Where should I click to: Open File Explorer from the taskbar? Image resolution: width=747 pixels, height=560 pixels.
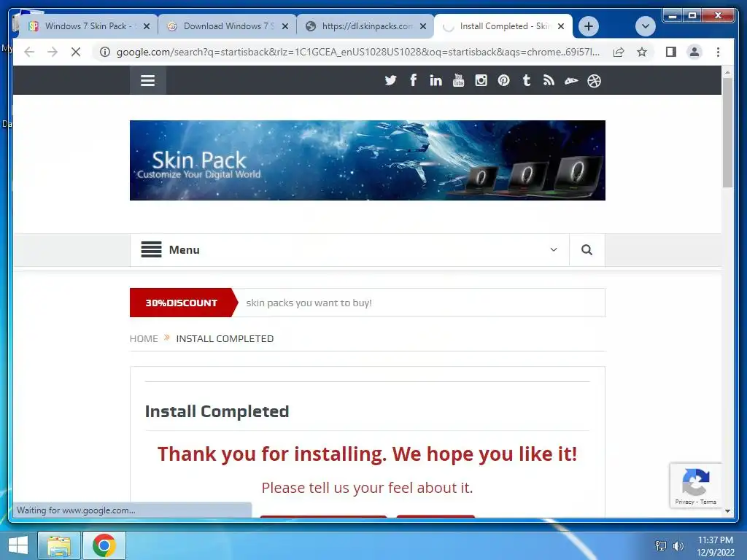pyautogui.click(x=59, y=545)
